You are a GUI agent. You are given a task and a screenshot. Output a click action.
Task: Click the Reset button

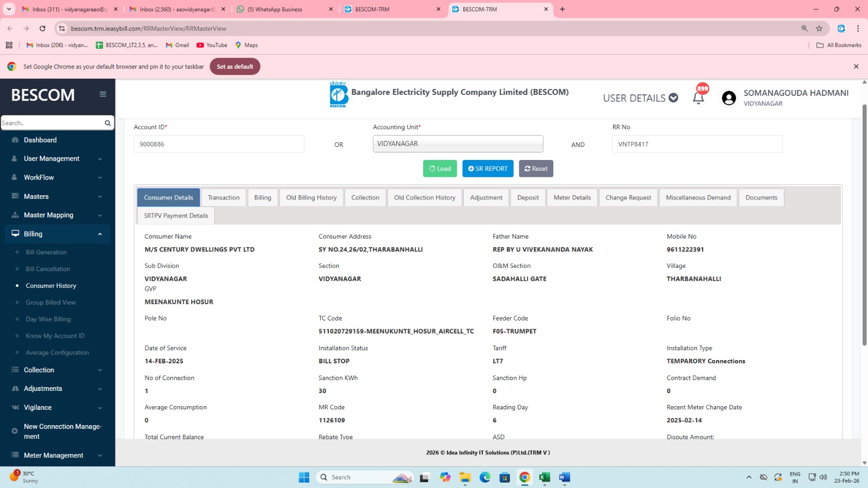pos(536,169)
